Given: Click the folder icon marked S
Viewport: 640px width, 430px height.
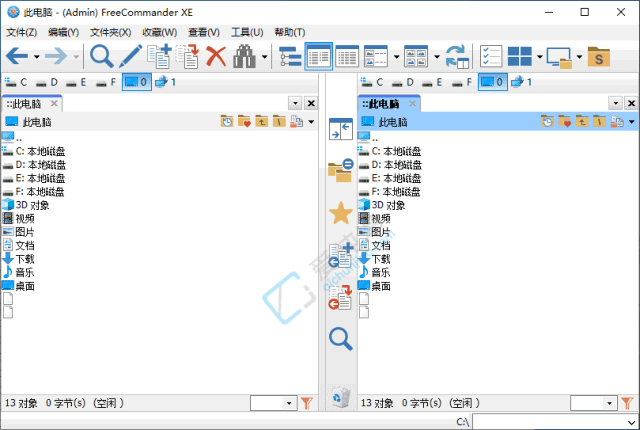Looking at the screenshot, I should tap(599, 56).
